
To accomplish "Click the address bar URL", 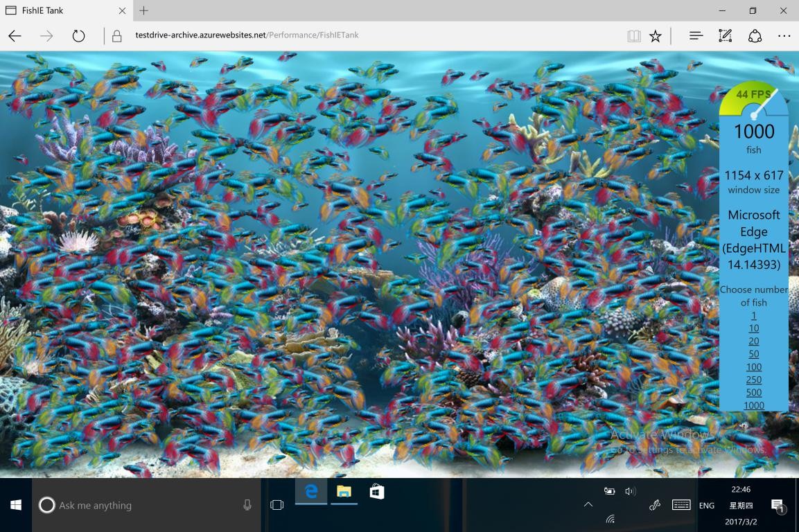I will 247,35.
